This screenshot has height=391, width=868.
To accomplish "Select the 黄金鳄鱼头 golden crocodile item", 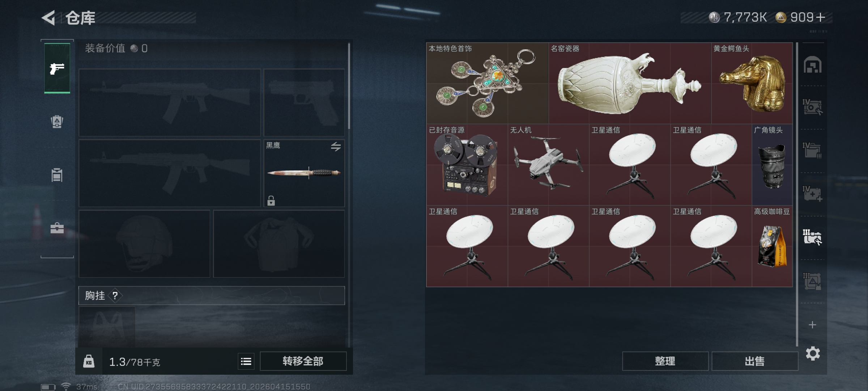I will (x=752, y=83).
